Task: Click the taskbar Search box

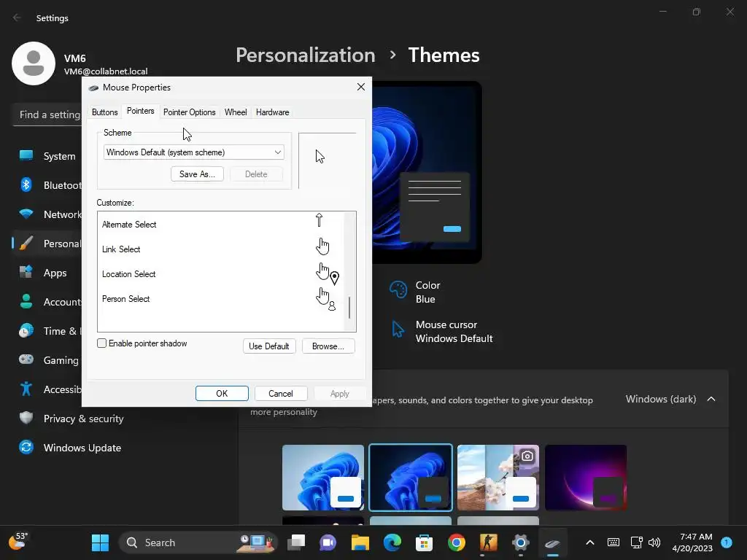Action: 198,542
